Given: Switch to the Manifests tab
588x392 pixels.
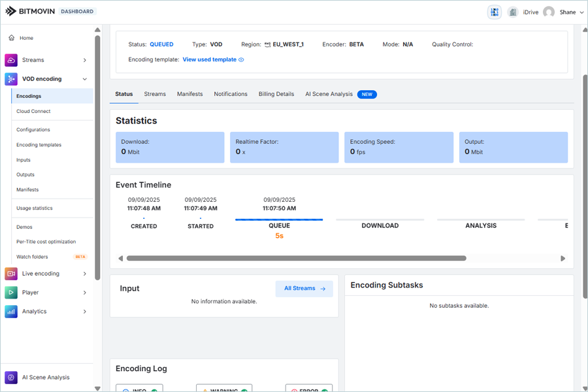Looking at the screenshot, I should [189, 94].
